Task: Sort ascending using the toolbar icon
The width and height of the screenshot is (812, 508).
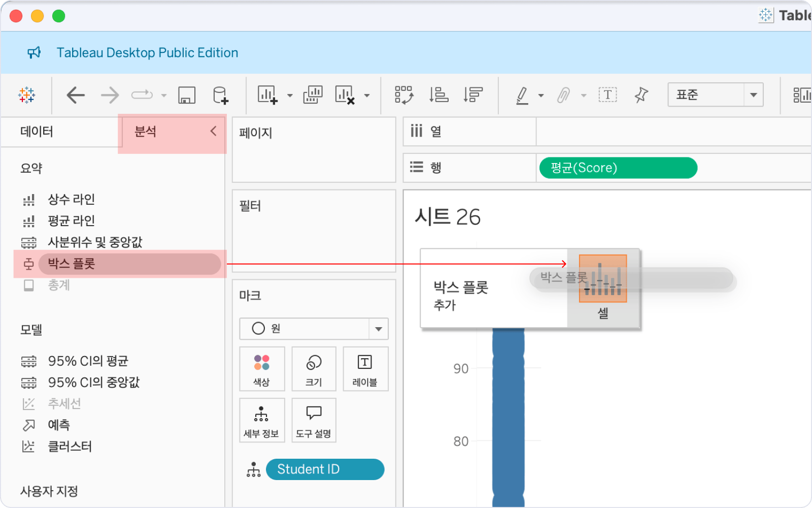Action: point(438,95)
